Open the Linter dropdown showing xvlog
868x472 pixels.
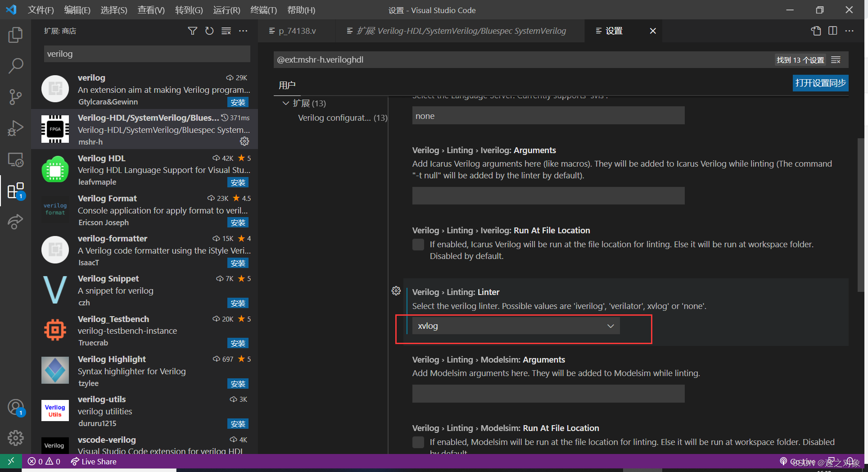pos(516,326)
